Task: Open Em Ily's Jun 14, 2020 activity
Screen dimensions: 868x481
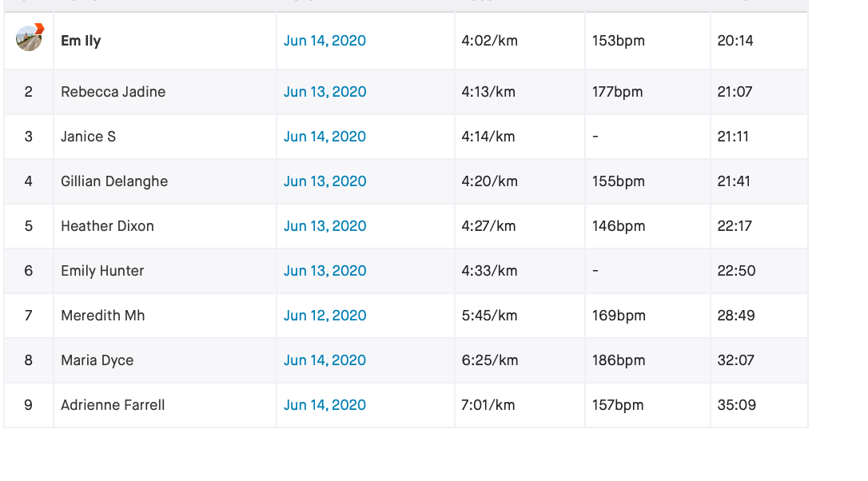Action: click(x=325, y=41)
